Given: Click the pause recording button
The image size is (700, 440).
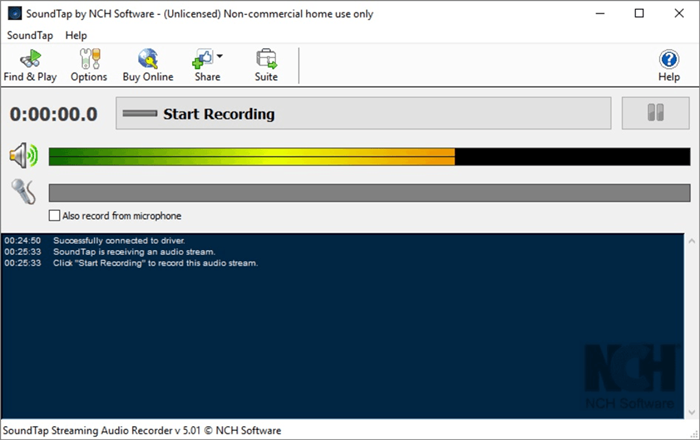Looking at the screenshot, I should coord(655,114).
